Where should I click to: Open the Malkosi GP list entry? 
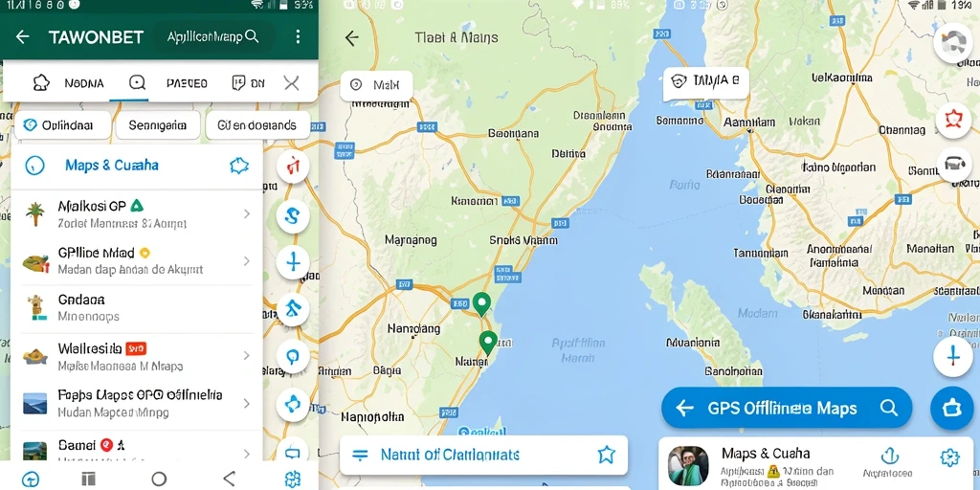(x=136, y=213)
